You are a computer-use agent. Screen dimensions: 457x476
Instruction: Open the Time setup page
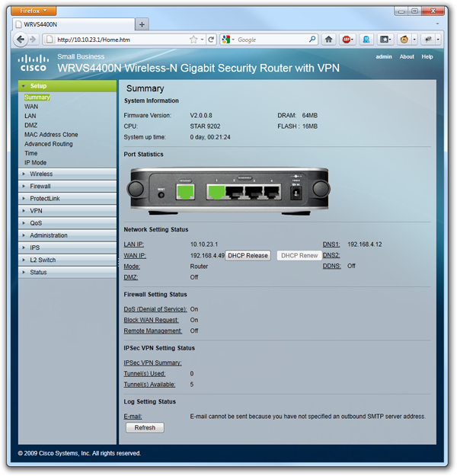click(31, 153)
